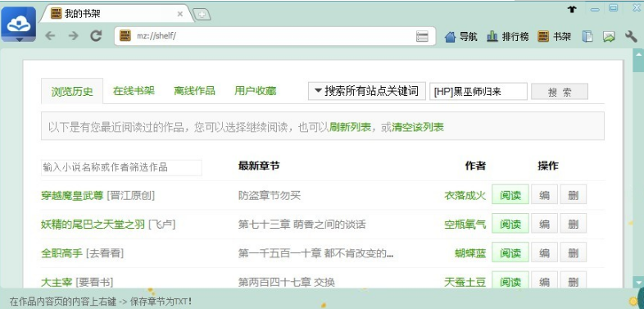Click 阅读 for 妖精的尾巴之天堂之羽
This screenshot has width=644, height=309.
[510, 223]
